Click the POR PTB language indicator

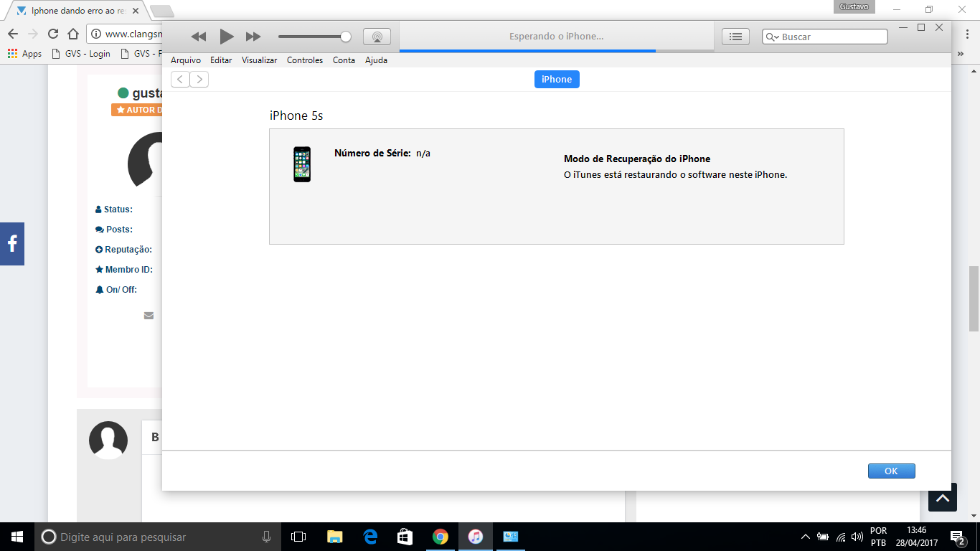pos(879,537)
